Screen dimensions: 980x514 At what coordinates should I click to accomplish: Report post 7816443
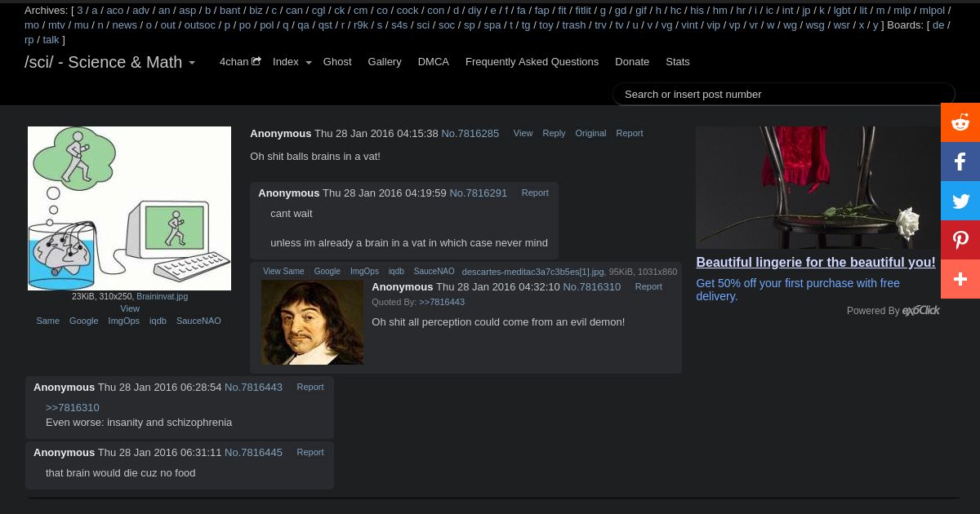310,387
